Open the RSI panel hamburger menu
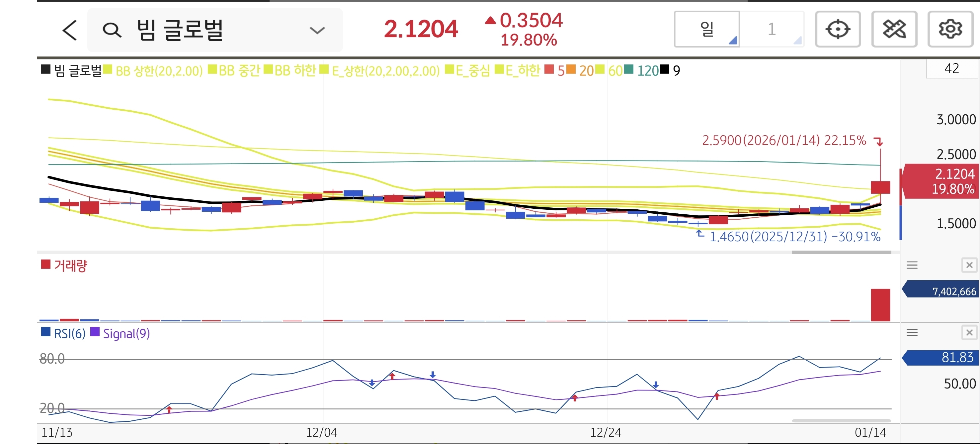The image size is (980, 444). (912, 333)
